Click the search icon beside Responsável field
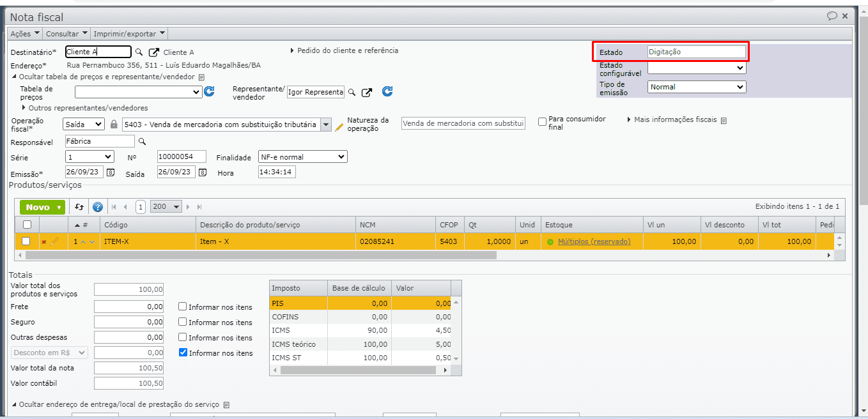Image resolution: width=868 pixels, height=419 pixels. point(142,141)
